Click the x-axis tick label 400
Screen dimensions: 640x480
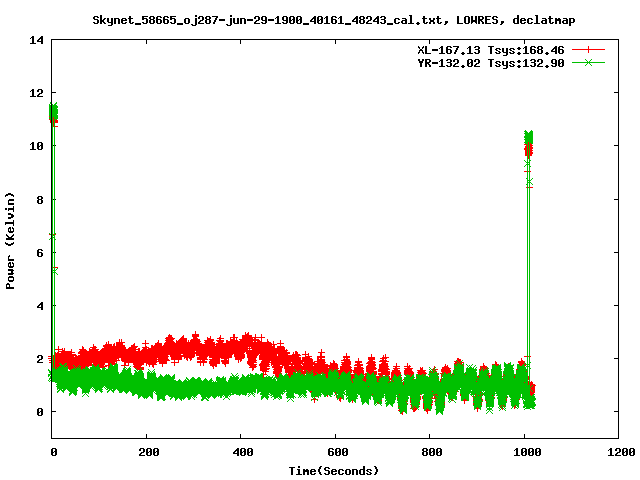[243, 452]
